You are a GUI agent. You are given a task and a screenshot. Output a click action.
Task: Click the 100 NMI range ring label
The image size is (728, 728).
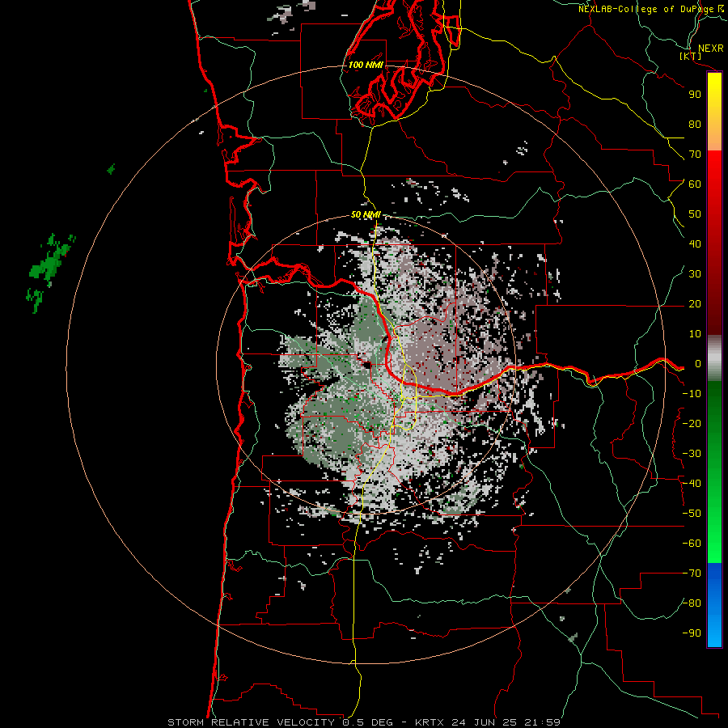point(366,65)
